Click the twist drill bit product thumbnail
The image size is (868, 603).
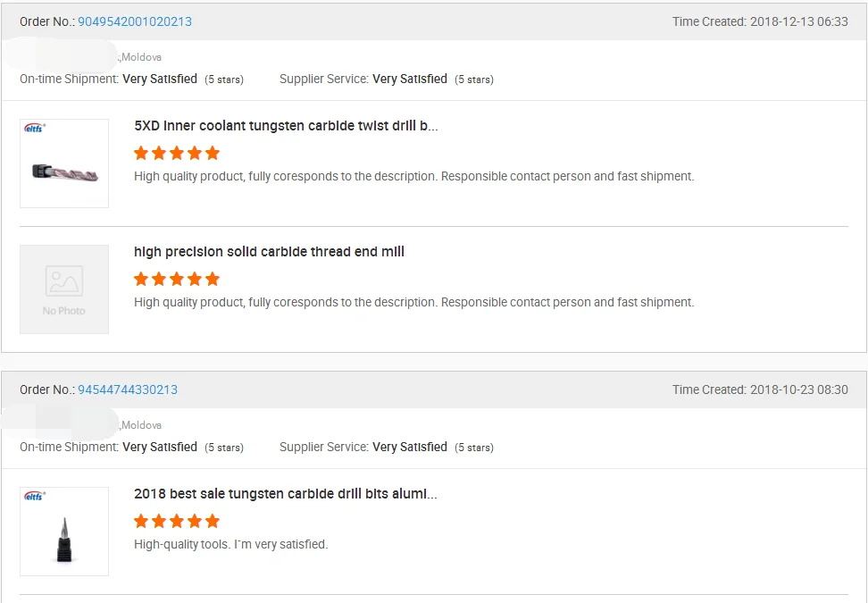[64, 164]
